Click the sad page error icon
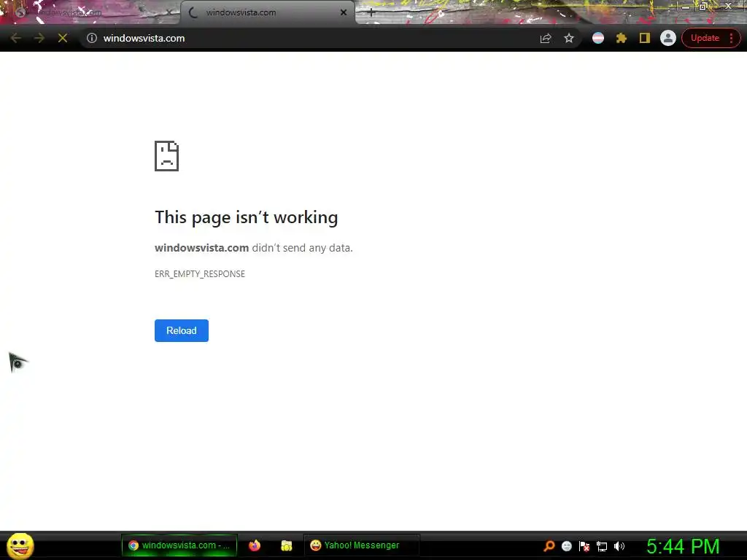 167,156
